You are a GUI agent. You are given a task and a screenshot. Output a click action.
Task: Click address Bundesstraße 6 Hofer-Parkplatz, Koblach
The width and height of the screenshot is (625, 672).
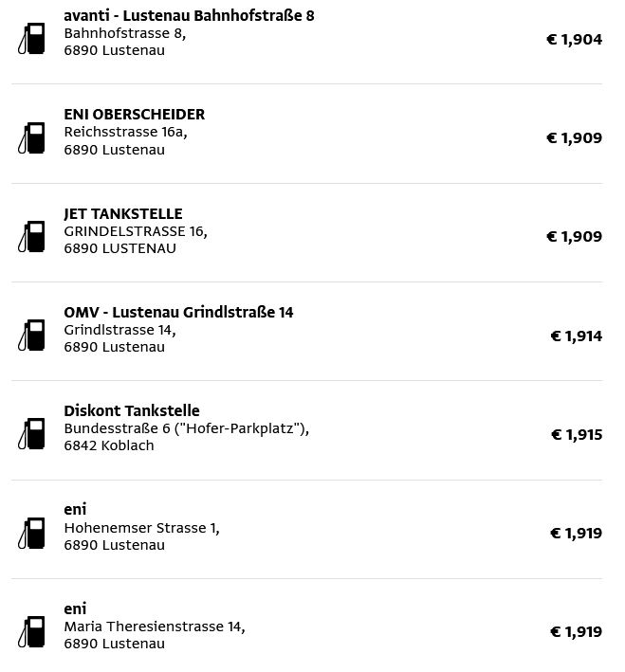pos(186,437)
